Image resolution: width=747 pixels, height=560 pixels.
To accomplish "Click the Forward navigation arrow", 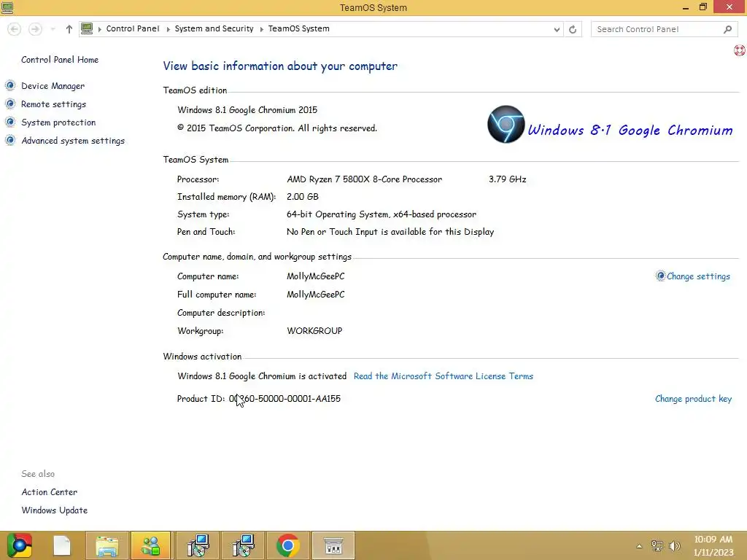I will point(35,29).
